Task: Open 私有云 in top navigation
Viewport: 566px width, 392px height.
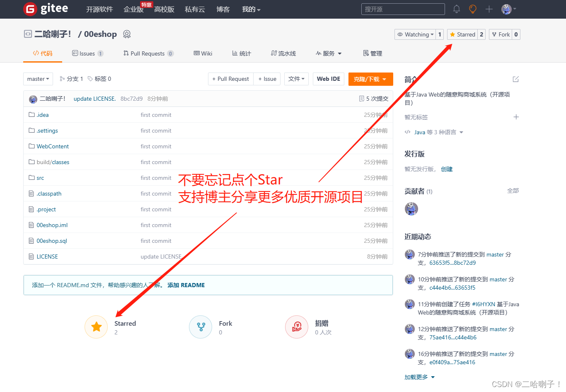Action: point(195,9)
